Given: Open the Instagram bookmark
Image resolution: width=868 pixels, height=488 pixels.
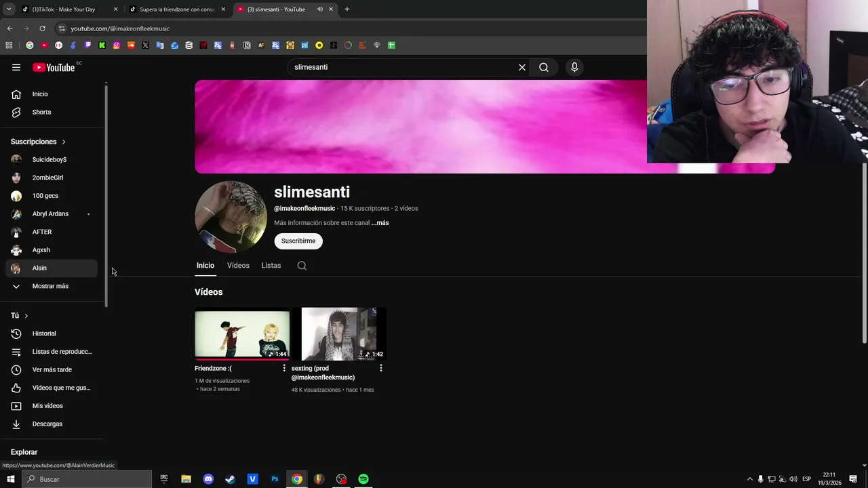Looking at the screenshot, I should pos(117,45).
